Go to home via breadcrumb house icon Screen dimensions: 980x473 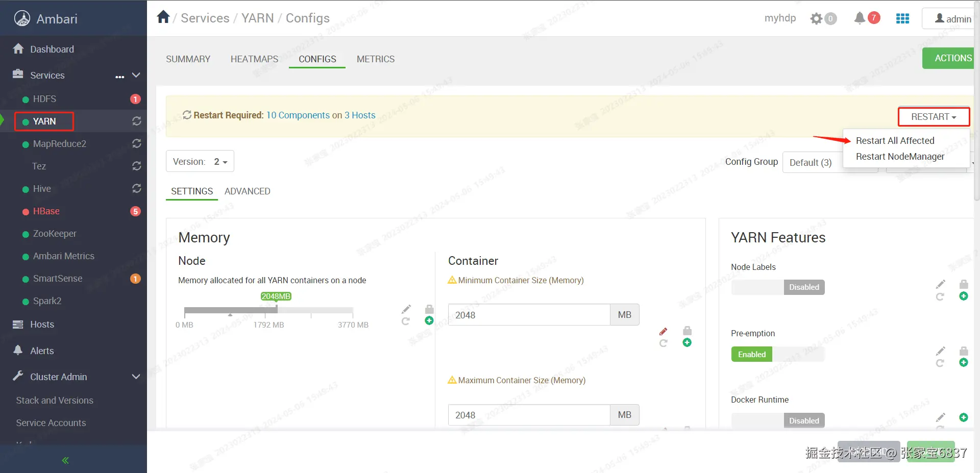[163, 17]
